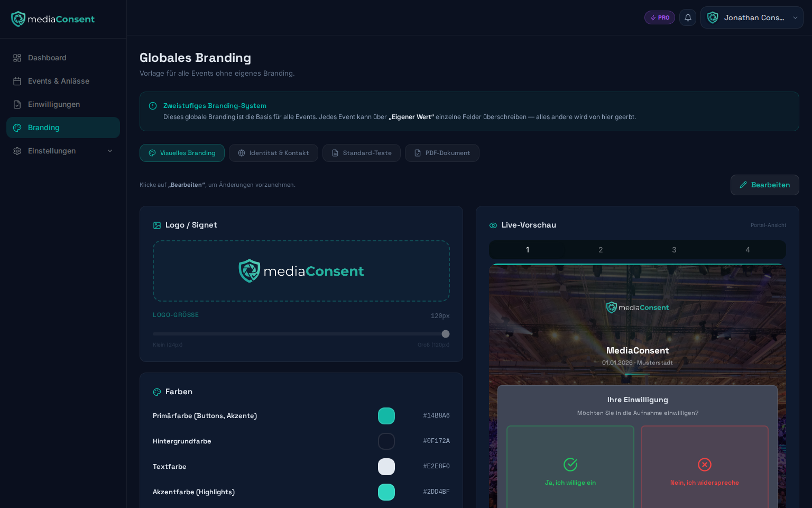812x508 pixels.
Task: Open the Primärfarbe color swatch
Action: tap(386, 416)
